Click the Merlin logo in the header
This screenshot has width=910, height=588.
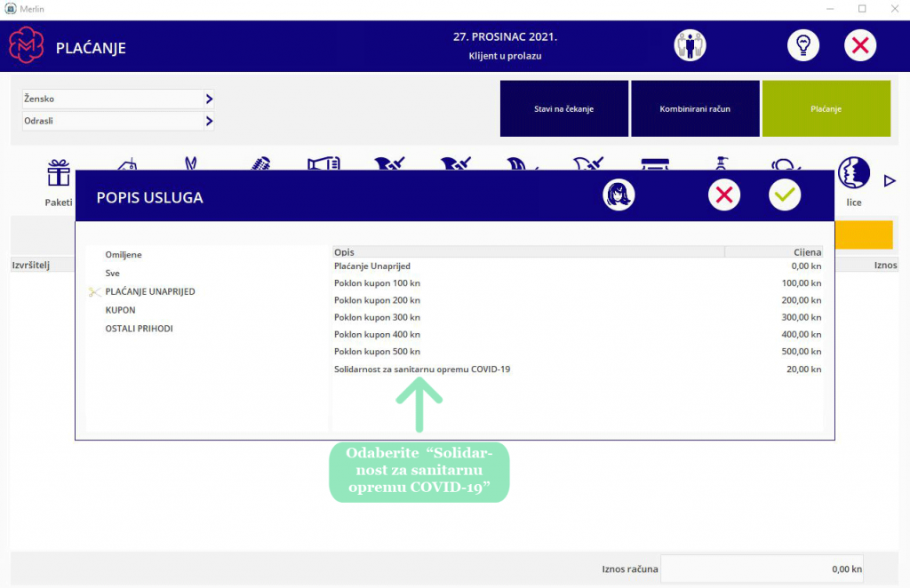coord(26,45)
